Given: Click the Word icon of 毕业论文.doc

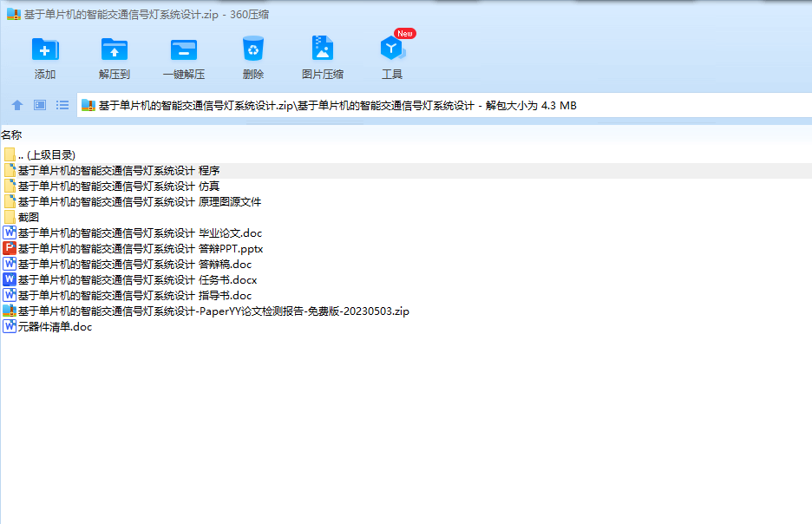Looking at the screenshot, I should (x=10, y=233).
